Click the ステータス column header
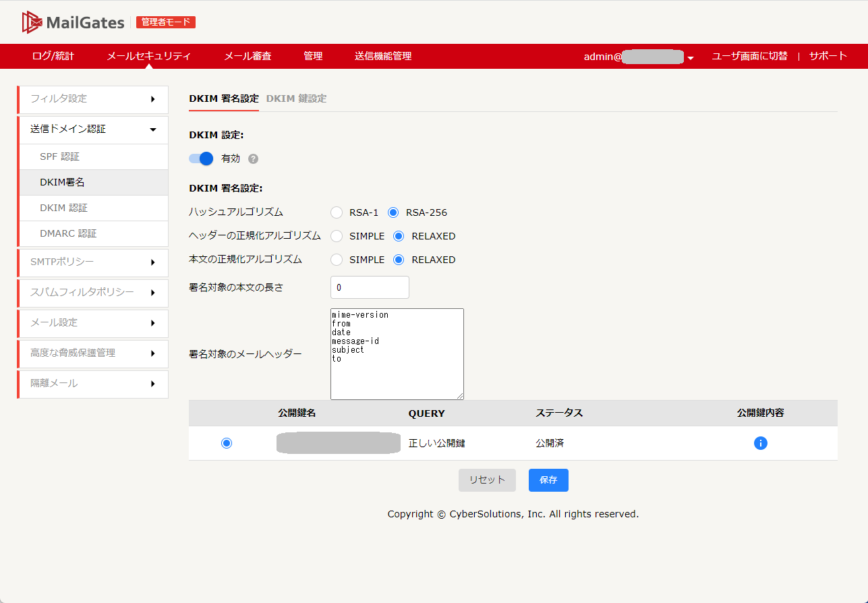The width and height of the screenshot is (868, 603). [559, 413]
